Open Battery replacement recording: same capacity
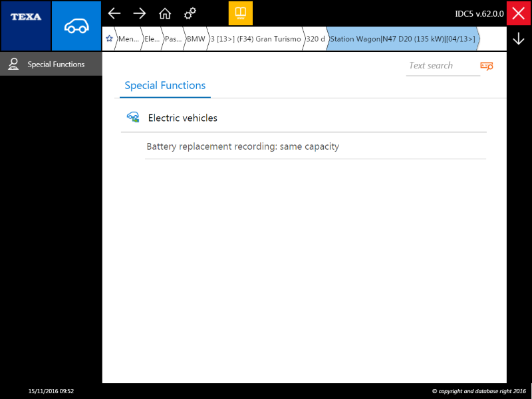 click(x=315, y=146)
